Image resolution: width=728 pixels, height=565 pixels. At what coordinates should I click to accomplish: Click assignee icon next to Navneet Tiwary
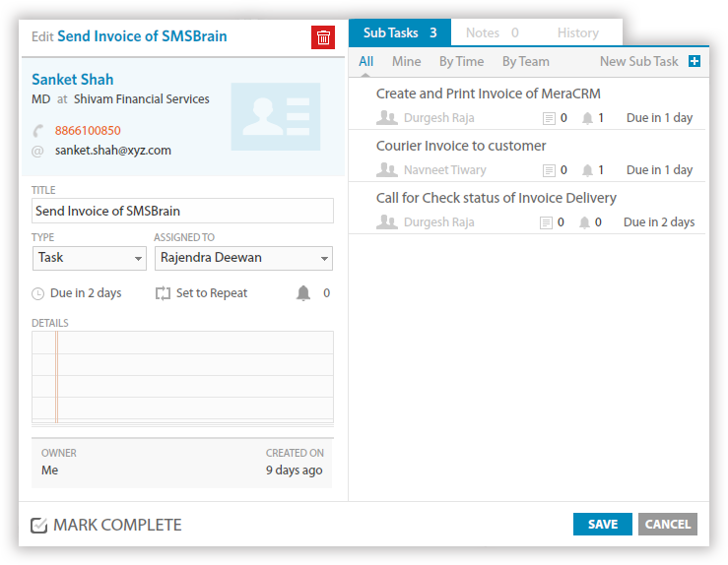click(x=387, y=170)
